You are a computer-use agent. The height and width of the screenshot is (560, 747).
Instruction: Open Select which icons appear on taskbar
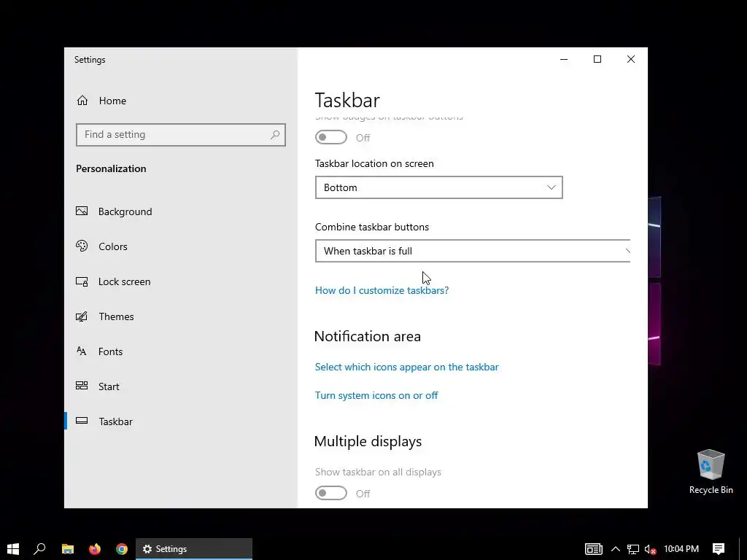point(407,367)
